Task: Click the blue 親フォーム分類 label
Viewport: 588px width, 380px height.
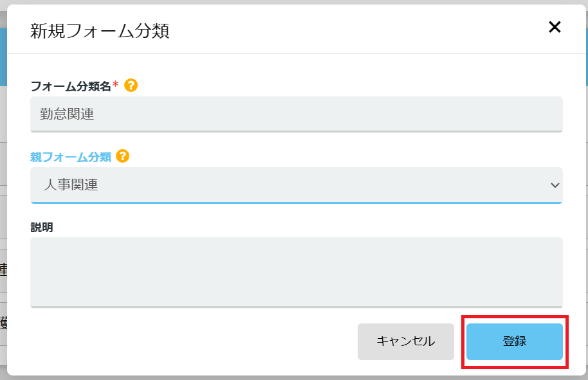Action: click(x=71, y=157)
